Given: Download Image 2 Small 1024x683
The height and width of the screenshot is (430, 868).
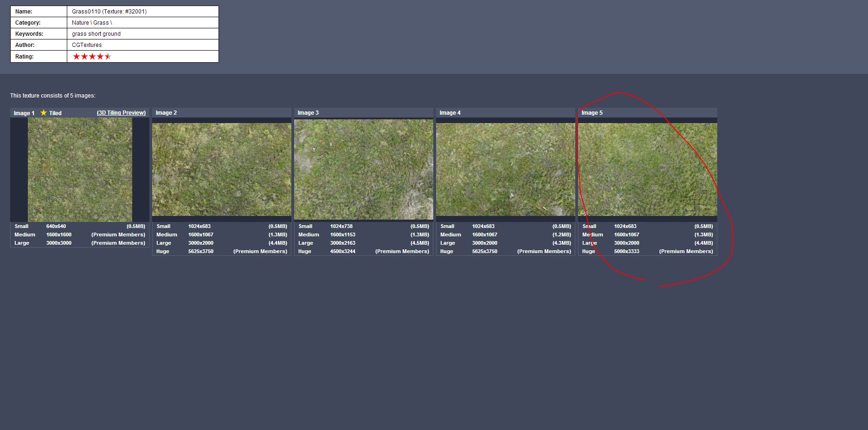Looking at the screenshot, I should (199, 227).
